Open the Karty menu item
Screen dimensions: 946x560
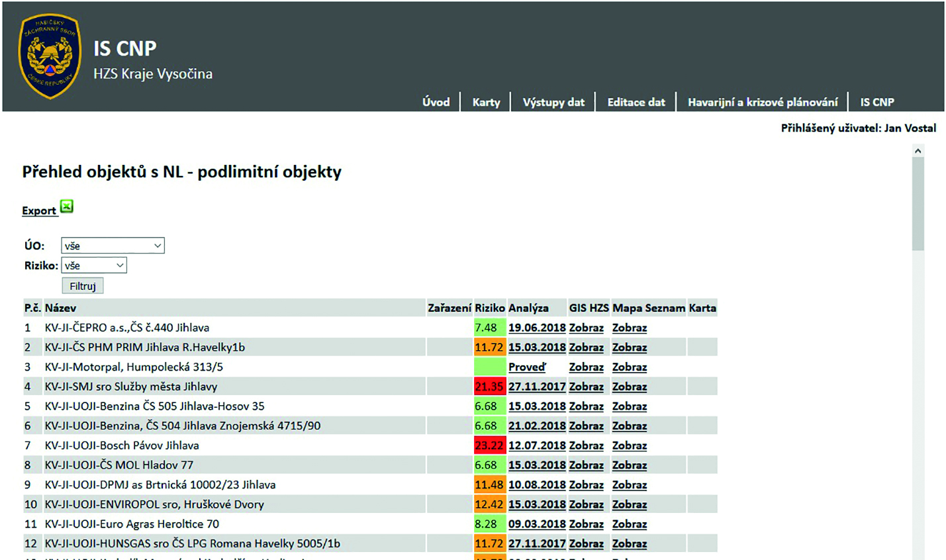486,102
